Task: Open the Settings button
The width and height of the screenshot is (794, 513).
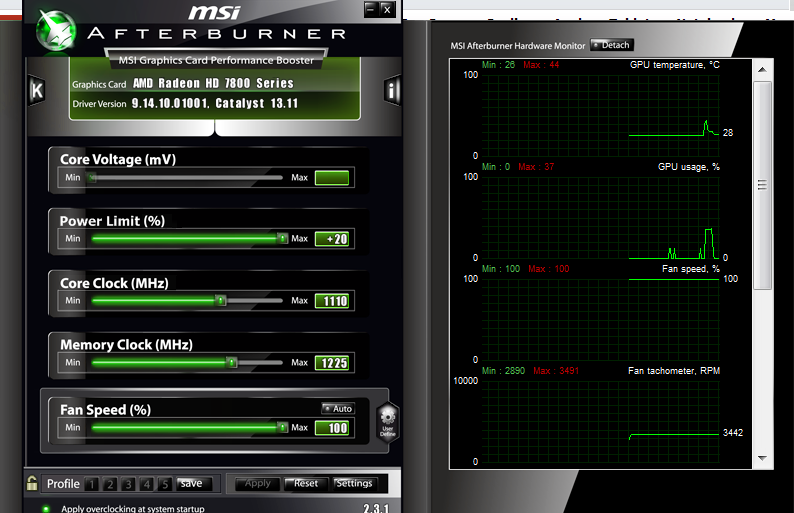Action: pos(354,484)
